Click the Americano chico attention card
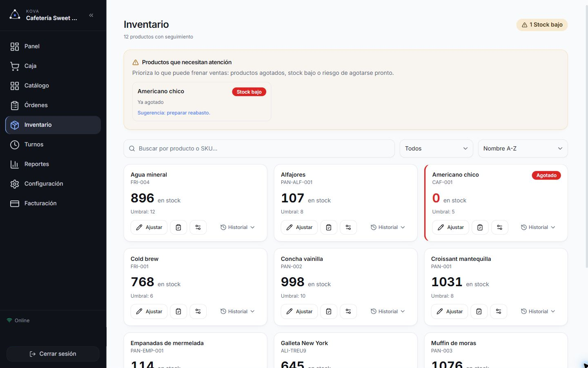Image resolution: width=588 pixels, height=368 pixels. tap(202, 102)
